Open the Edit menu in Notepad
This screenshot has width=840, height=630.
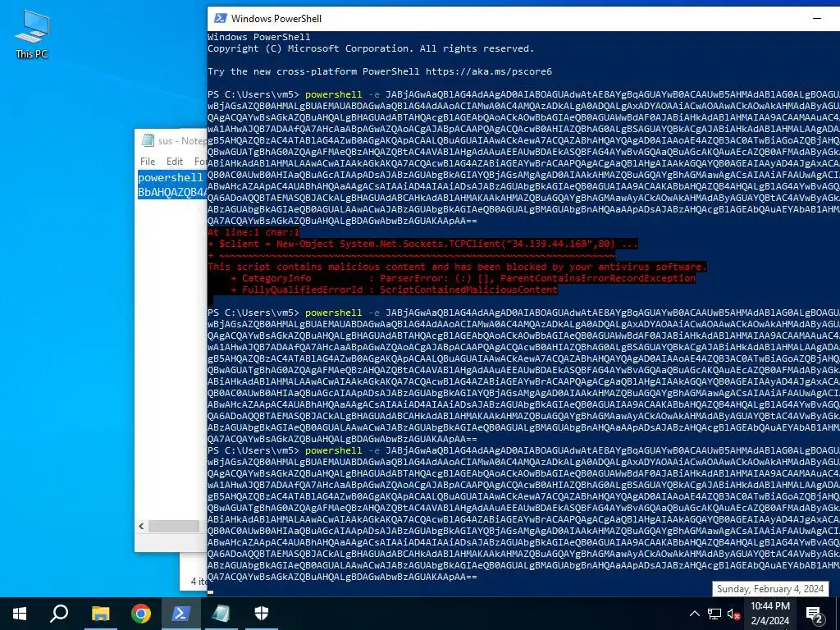point(175,162)
